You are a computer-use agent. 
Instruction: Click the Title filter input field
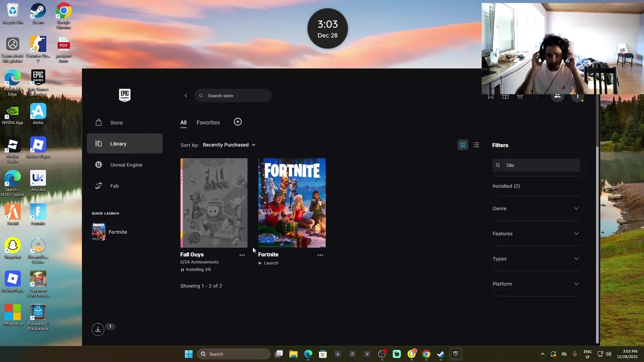point(536,165)
